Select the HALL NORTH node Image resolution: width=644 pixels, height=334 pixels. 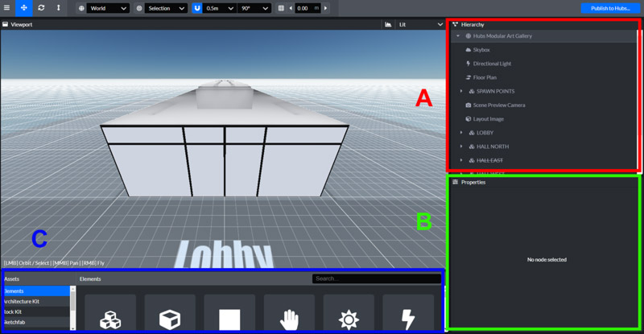click(493, 146)
